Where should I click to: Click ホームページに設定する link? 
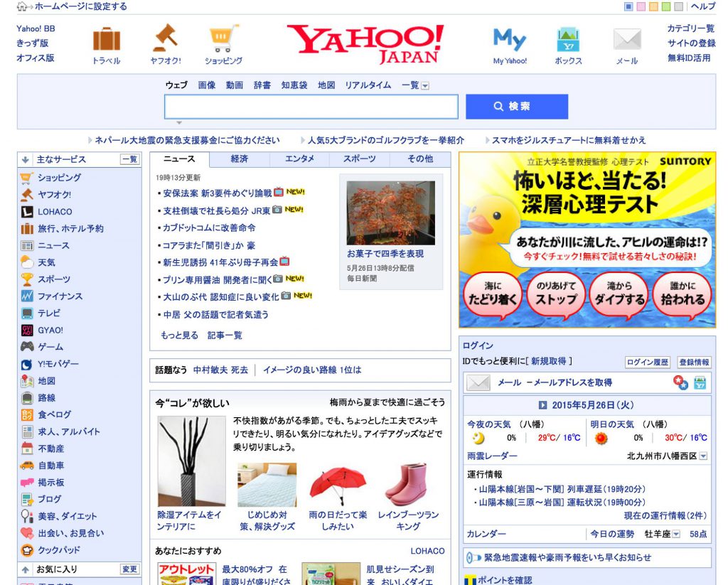81,6
